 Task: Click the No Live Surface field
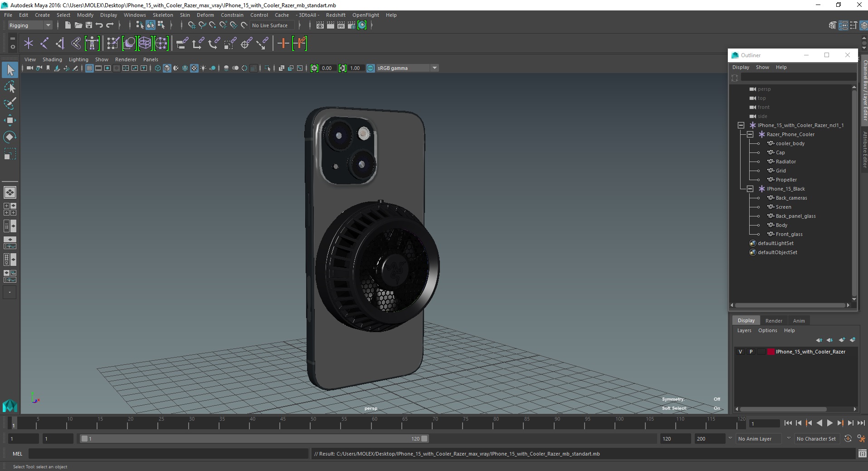pos(272,25)
